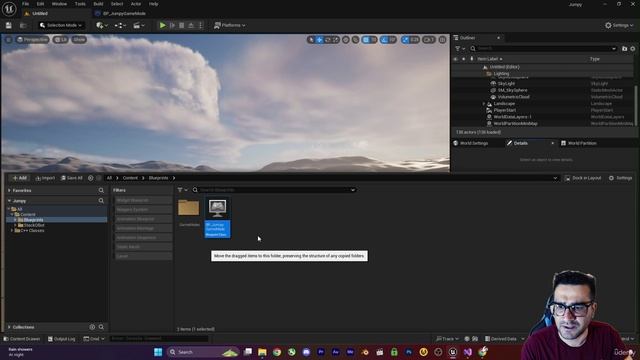Viewport: 640px width, 360px height.
Task: Choose the rotate tool in viewport toolbar
Action: coord(328,40)
